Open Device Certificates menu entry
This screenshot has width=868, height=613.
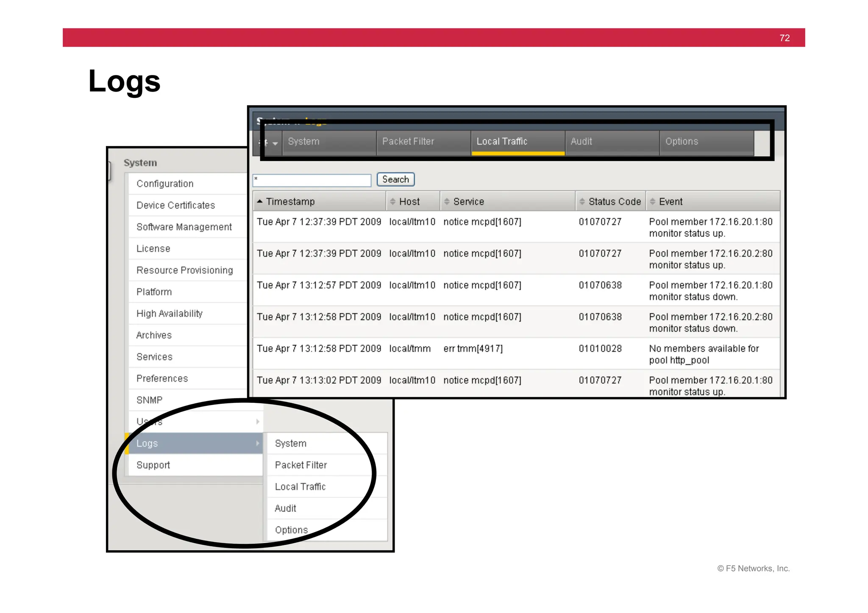pos(188,205)
